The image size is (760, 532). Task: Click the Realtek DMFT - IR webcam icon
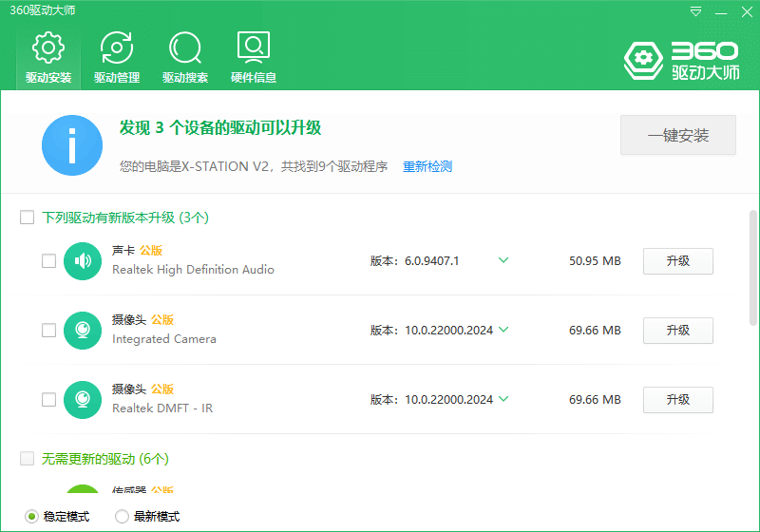(83, 400)
